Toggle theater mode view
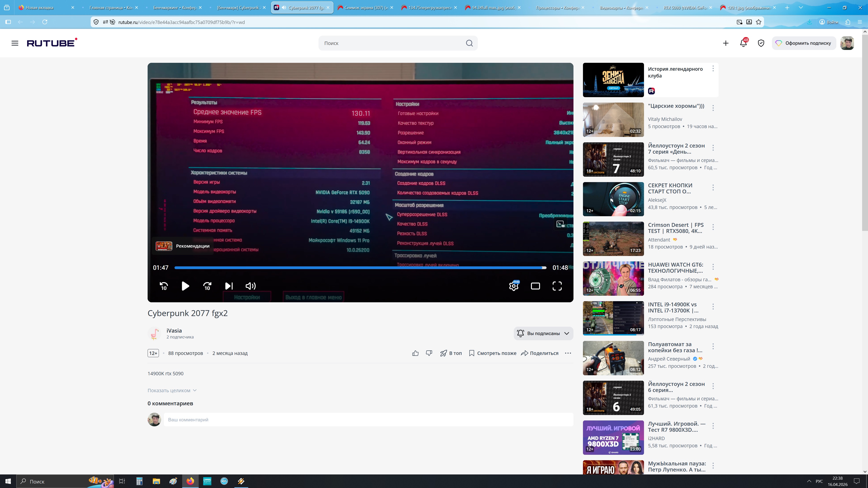 [x=535, y=286]
